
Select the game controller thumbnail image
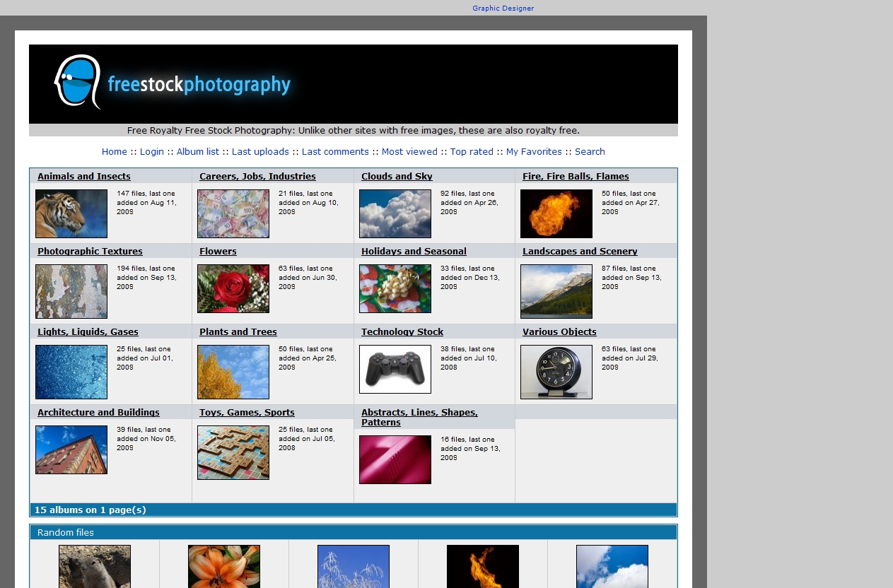pos(395,369)
